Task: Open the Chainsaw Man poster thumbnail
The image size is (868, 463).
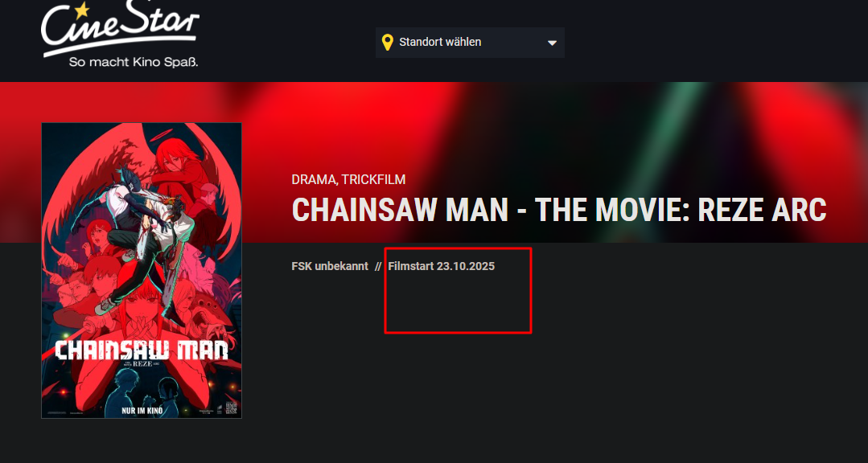Action: pyautogui.click(x=142, y=271)
